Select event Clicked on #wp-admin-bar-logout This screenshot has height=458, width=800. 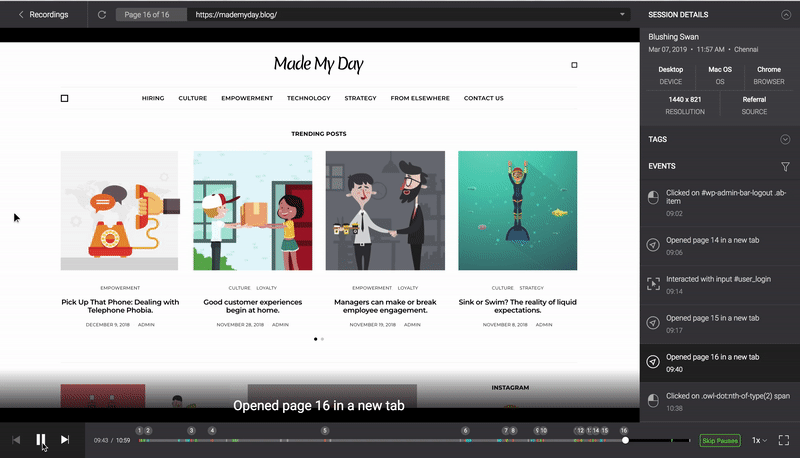[x=720, y=202]
